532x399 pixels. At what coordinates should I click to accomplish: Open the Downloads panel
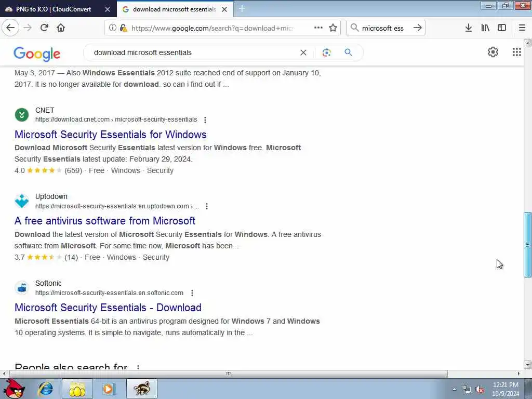[x=469, y=28]
